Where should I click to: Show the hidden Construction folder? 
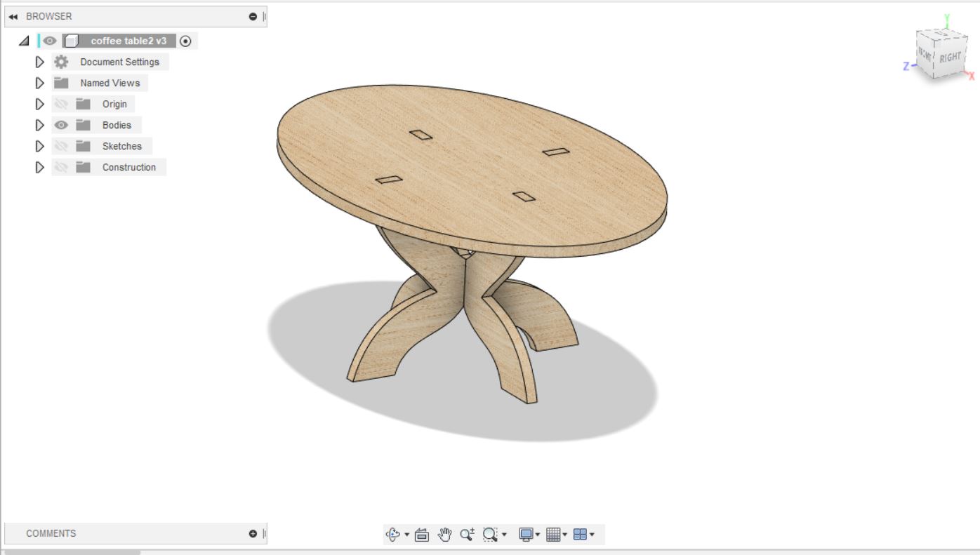coord(61,167)
